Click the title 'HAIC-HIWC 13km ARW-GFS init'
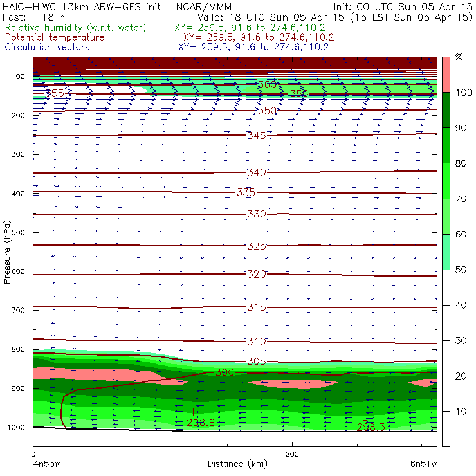The width and height of the screenshot is (476, 476). pos(82,7)
